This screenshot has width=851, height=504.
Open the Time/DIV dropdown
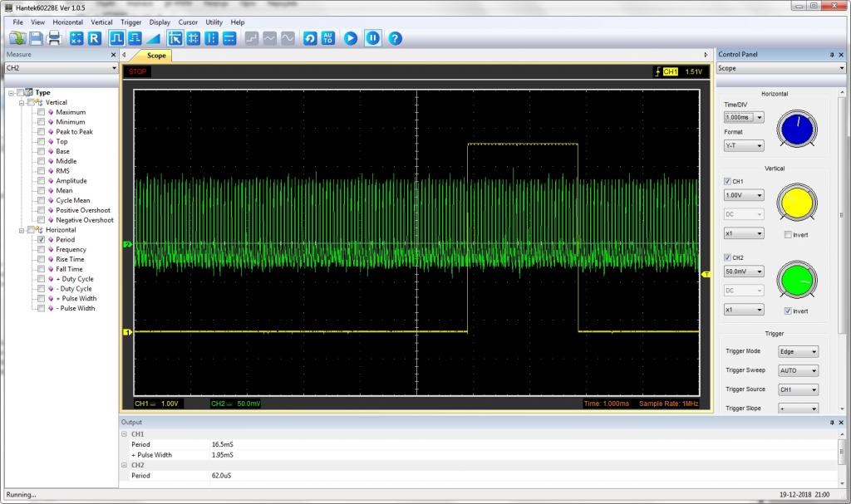(743, 117)
